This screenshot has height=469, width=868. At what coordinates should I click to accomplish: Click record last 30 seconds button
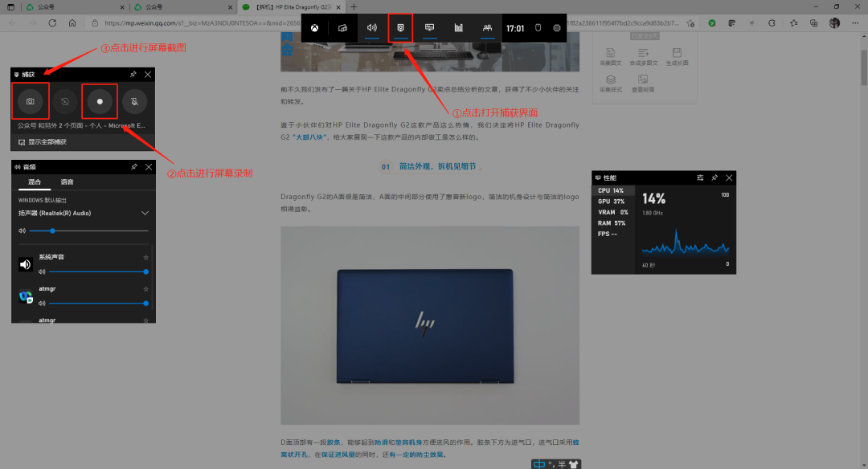tap(65, 101)
